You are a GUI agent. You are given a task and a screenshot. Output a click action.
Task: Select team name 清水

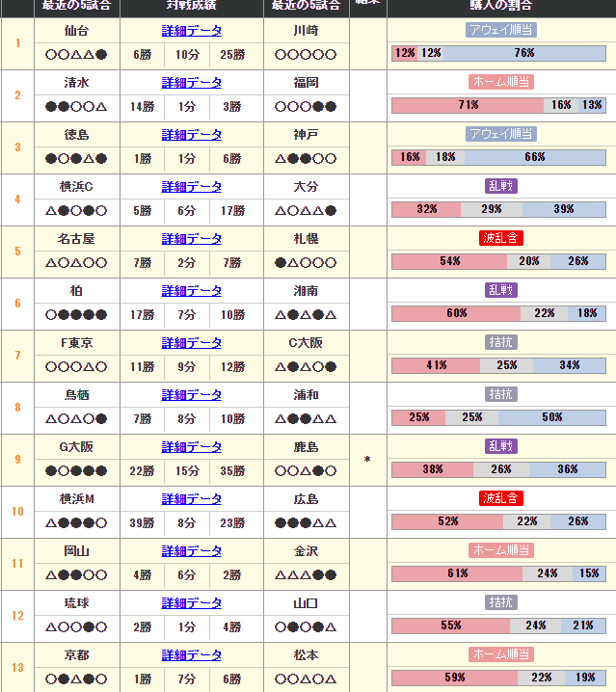[76, 83]
